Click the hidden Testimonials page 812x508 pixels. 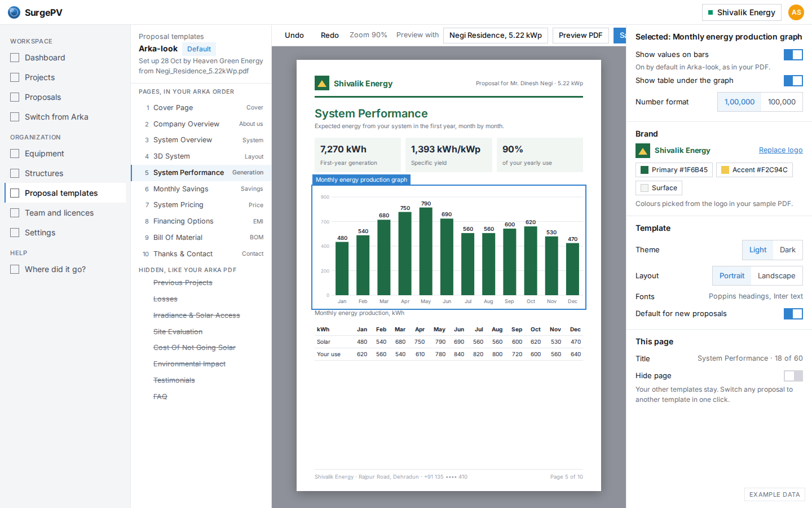pyautogui.click(x=174, y=380)
